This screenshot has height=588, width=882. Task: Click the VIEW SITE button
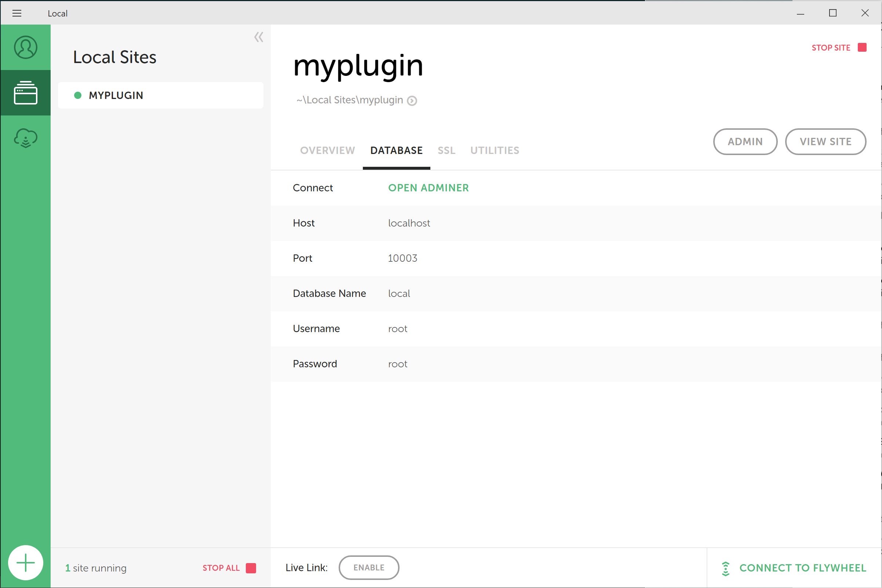tap(825, 142)
